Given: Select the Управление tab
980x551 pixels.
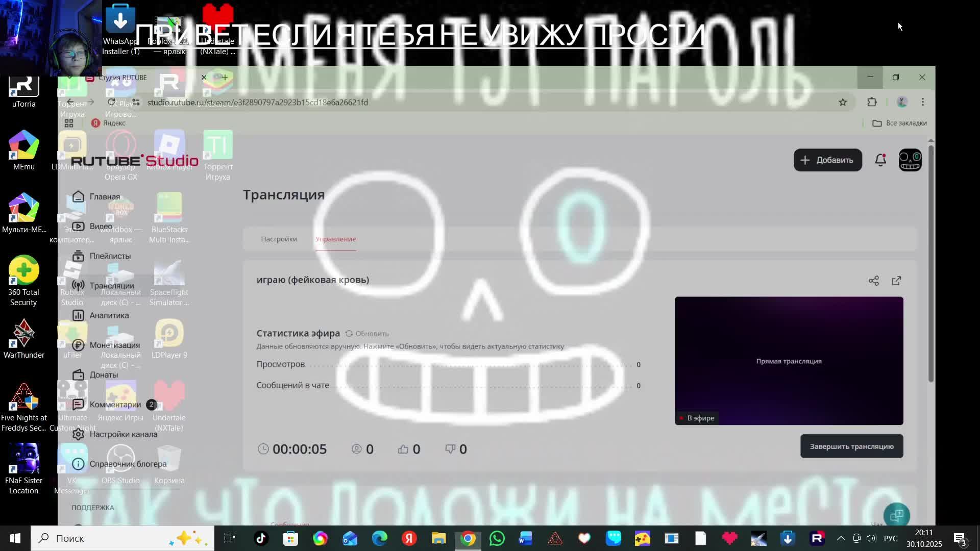Looking at the screenshot, I should pos(335,239).
